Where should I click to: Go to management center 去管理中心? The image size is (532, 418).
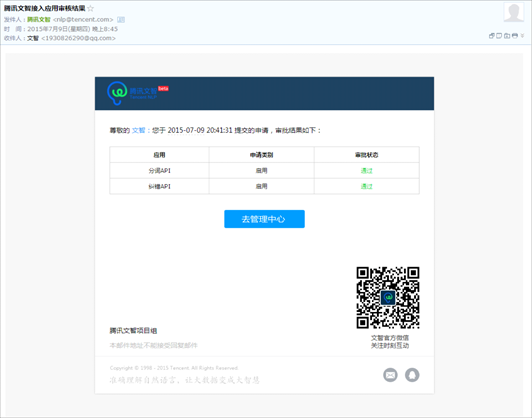tap(264, 219)
